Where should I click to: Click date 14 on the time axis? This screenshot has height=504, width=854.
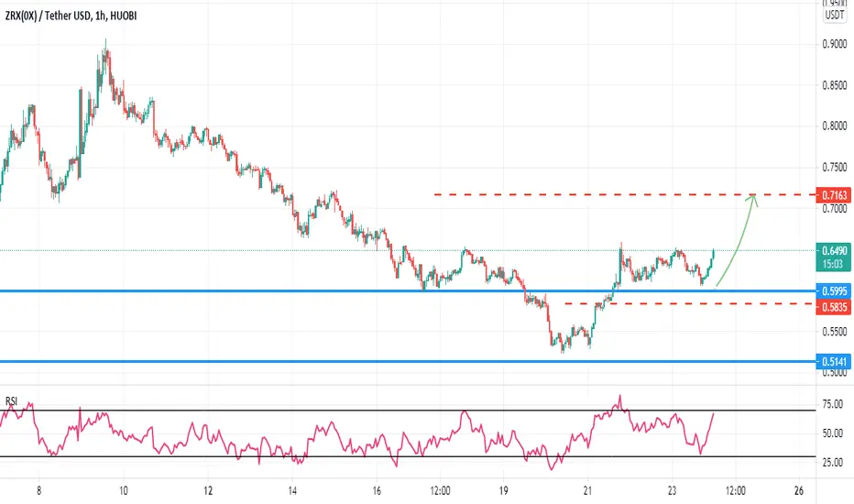click(292, 490)
